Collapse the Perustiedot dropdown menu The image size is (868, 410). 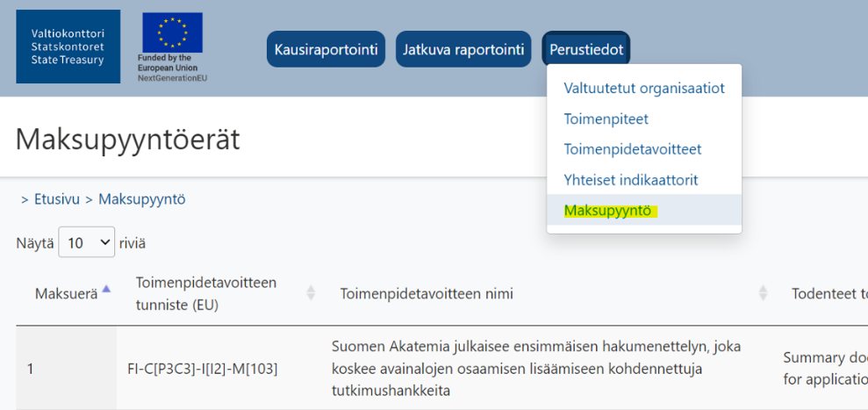(x=585, y=49)
